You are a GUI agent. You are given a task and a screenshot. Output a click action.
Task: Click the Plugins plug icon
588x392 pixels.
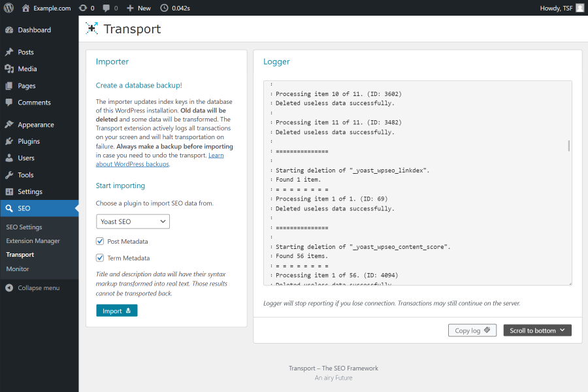pos(9,141)
